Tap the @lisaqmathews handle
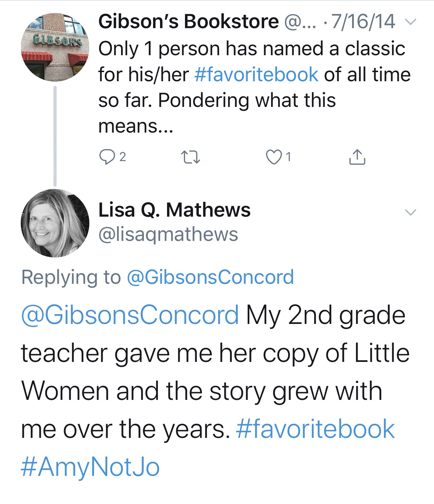 [168, 234]
